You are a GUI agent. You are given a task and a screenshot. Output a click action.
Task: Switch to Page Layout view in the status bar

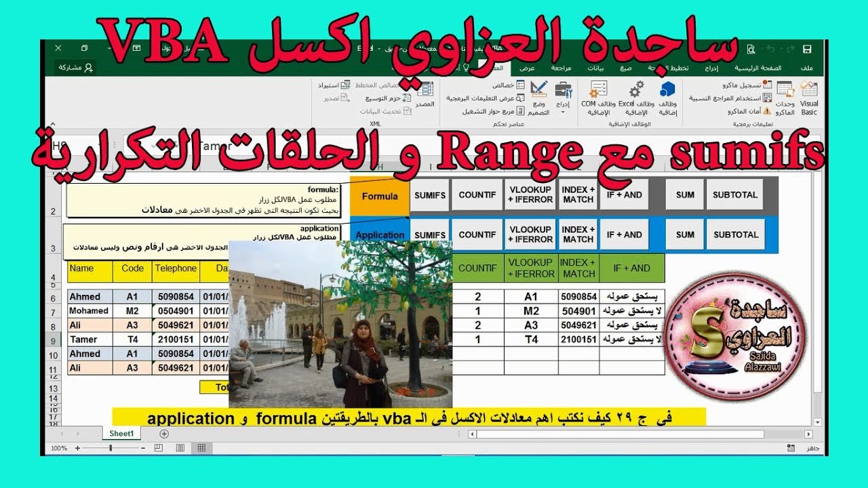click(x=180, y=448)
